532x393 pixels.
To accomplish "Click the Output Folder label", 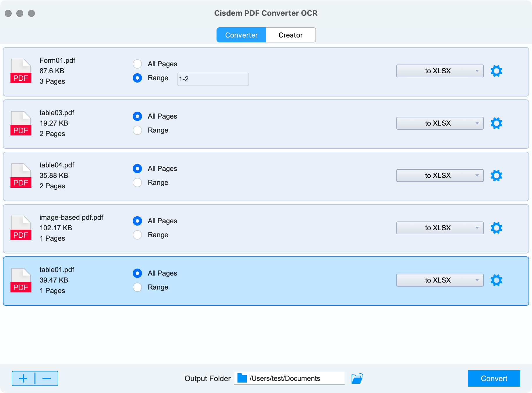I will (208, 378).
